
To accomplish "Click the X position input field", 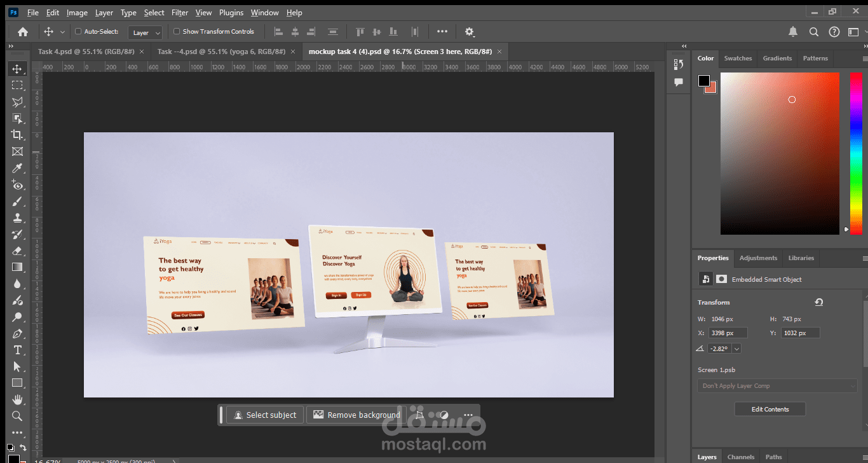I will [x=728, y=333].
